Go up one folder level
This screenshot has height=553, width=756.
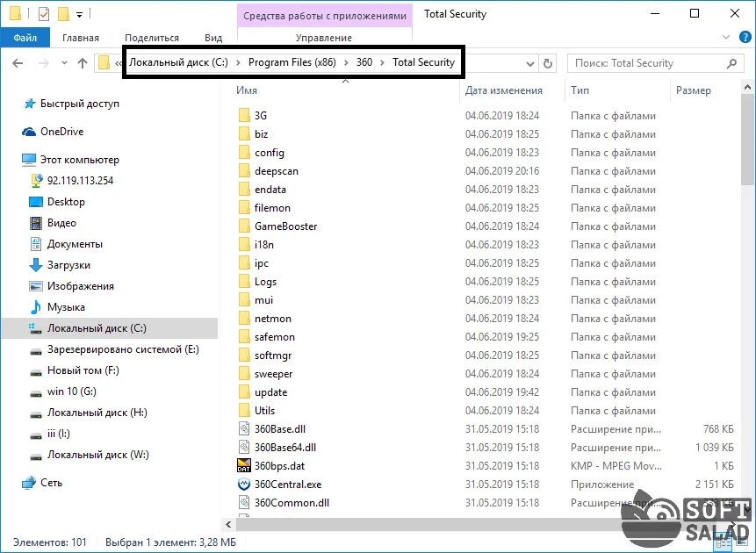tap(83, 63)
